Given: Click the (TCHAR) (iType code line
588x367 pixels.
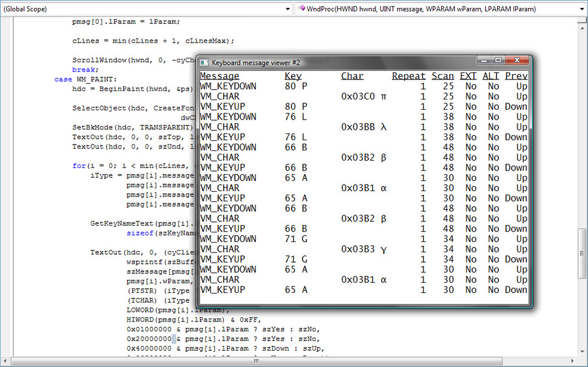Looking at the screenshot, I should tap(158, 301).
